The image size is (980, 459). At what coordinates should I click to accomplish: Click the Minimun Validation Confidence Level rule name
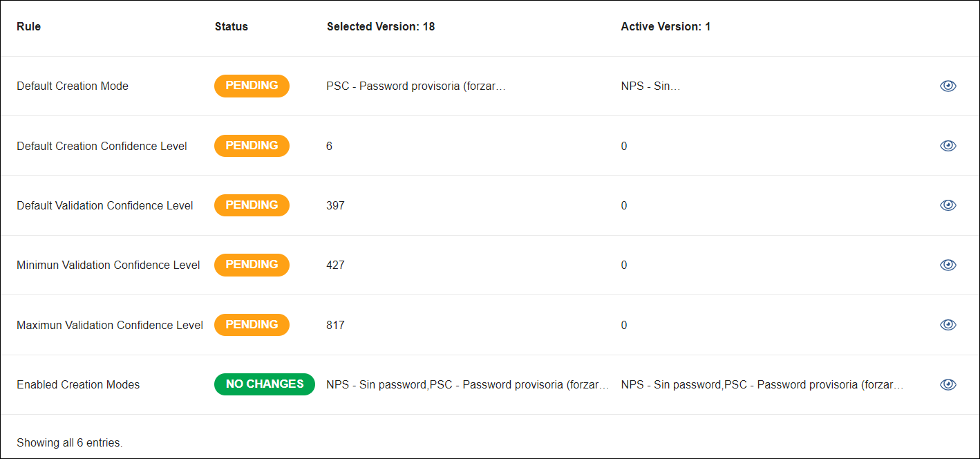pyautogui.click(x=109, y=265)
